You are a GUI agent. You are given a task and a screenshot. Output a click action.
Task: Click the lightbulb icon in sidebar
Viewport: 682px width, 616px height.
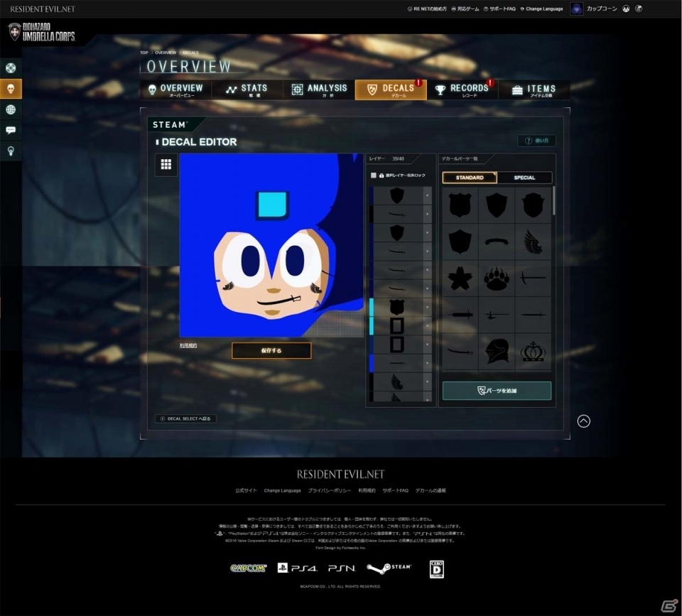pos(11,151)
